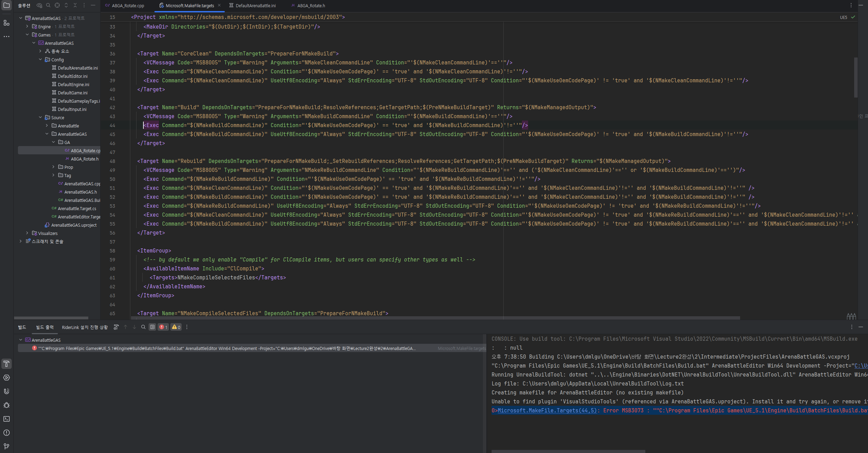The height and width of the screenshot is (453, 868).
Task: Collapse the GA folder
Action: click(53, 142)
